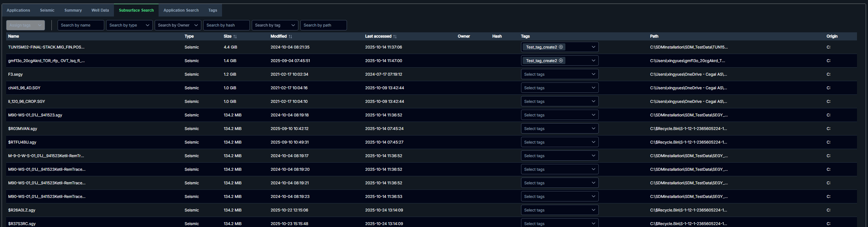
Task: Open the Application Search tab
Action: 181,10
